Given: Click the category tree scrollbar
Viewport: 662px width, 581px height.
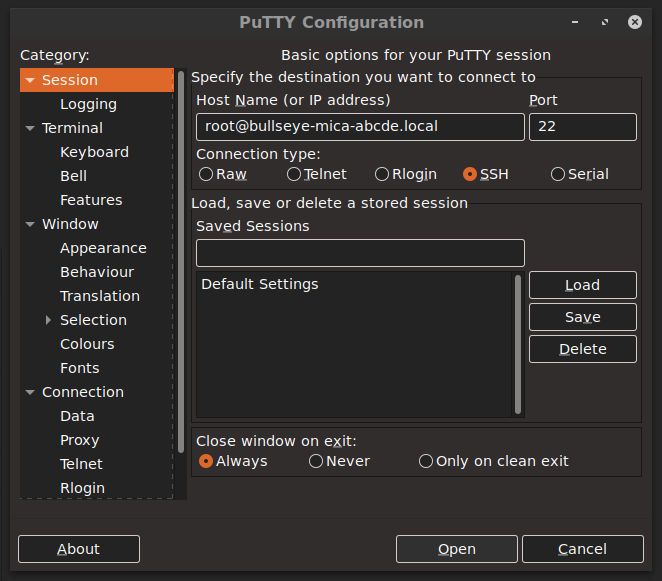Looking at the screenshot, I should [181, 262].
